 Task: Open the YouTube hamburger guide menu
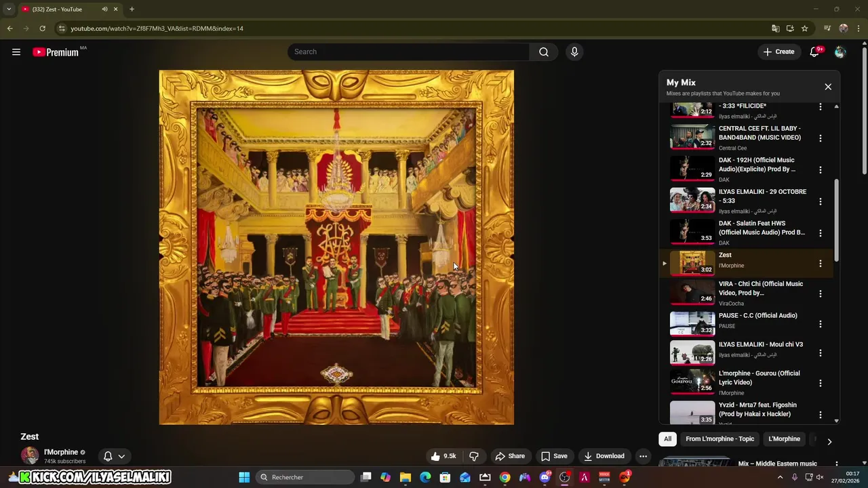[16, 52]
